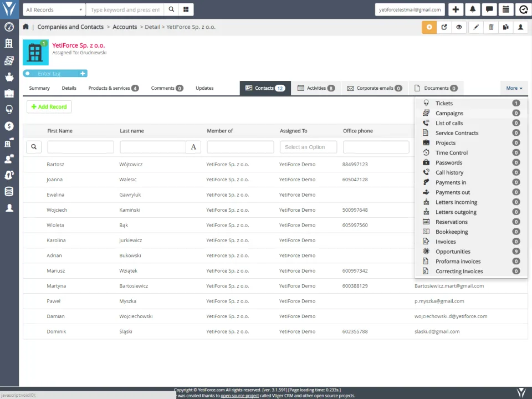Open the Companies and Contacts breadcrumb link

[x=70, y=27]
